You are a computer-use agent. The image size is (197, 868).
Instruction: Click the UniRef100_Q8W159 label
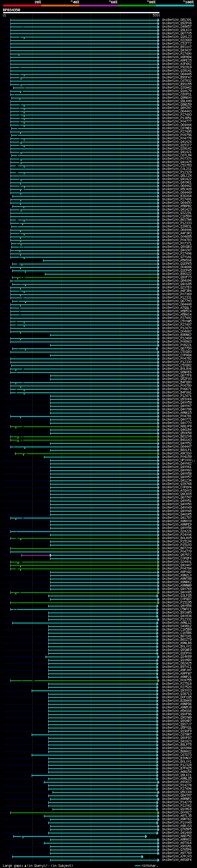177,104
